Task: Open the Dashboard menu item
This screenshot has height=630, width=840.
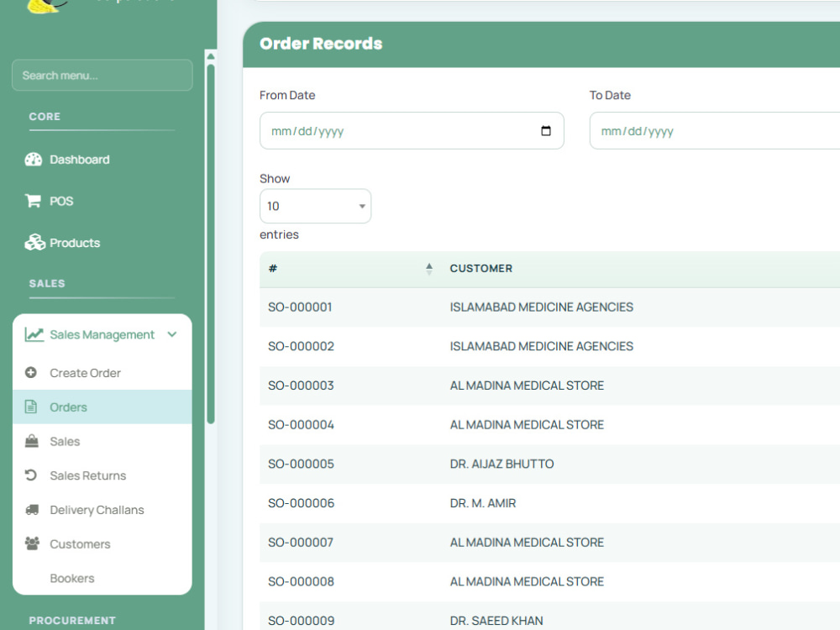Action: (x=79, y=160)
